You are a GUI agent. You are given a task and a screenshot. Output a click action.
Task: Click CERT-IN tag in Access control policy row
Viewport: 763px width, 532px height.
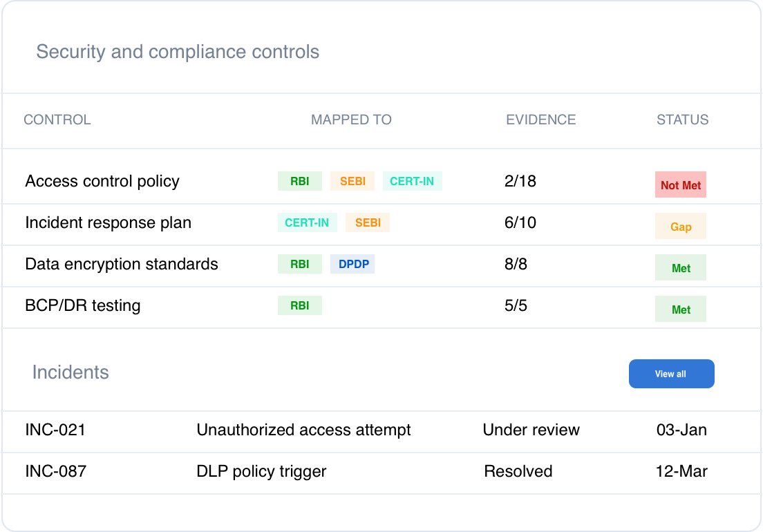coord(412,181)
